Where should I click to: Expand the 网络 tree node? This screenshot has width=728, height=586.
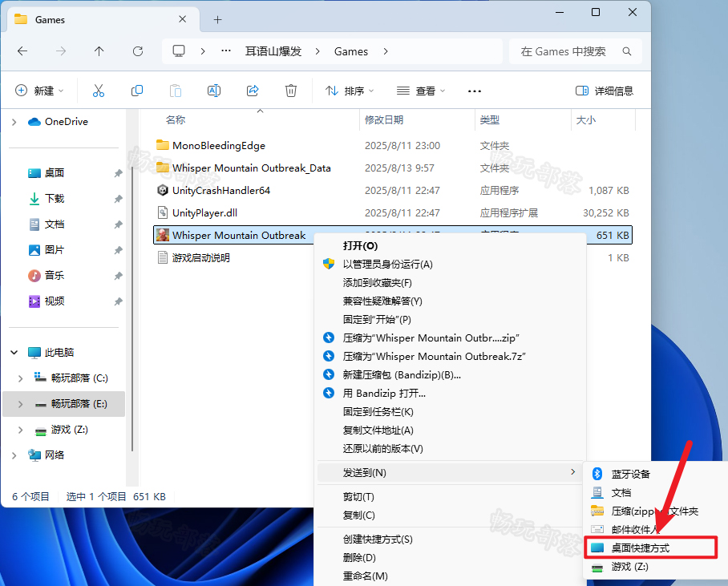pos(14,455)
